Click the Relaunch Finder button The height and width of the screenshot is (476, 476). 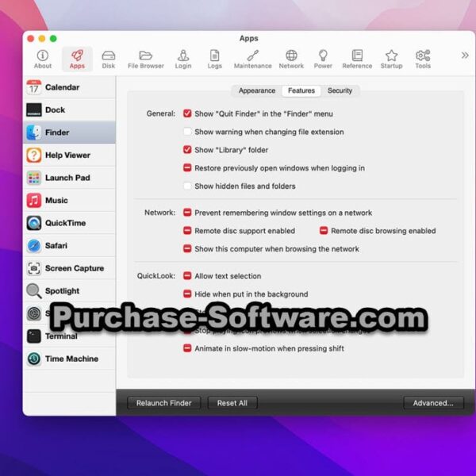click(164, 403)
